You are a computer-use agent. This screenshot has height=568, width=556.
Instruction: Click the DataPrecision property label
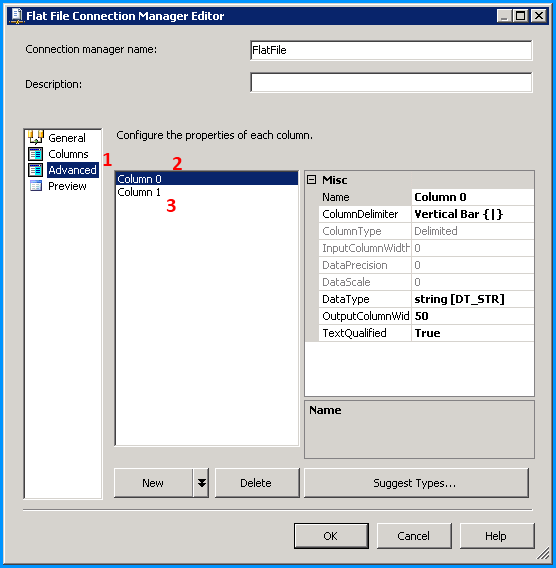click(365, 265)
